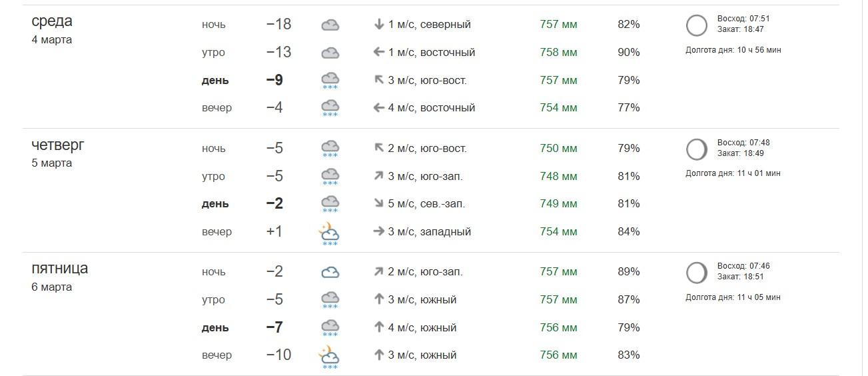Click the 748 мм pressure value
This screenshot has width=868, height=376.
558,177
